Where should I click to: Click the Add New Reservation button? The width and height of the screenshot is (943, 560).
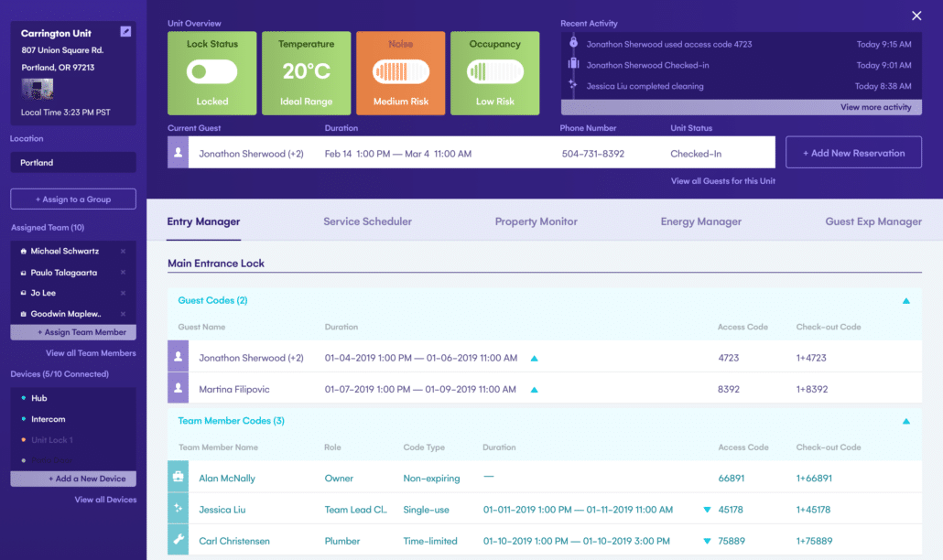(x=853, y=153)
